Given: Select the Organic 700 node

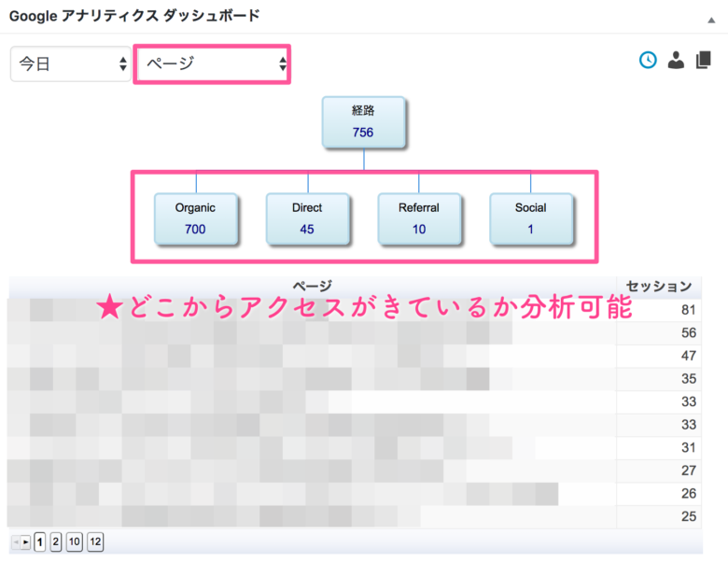Looking at the screenshot, I should [x=195, y=218].
